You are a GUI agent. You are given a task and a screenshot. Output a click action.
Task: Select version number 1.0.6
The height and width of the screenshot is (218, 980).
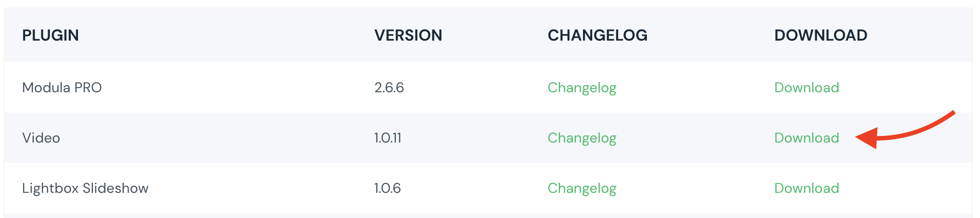pyautogui.click(x=387, y=188)
